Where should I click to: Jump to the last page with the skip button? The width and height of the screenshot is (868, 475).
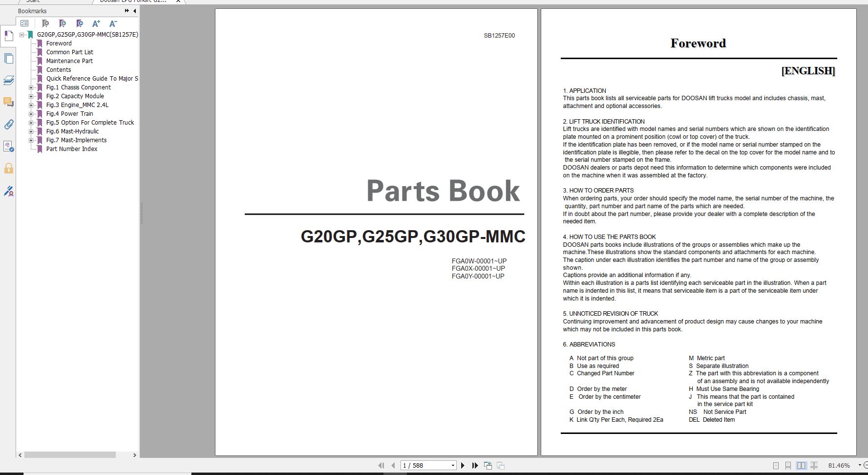click(475, 465)
